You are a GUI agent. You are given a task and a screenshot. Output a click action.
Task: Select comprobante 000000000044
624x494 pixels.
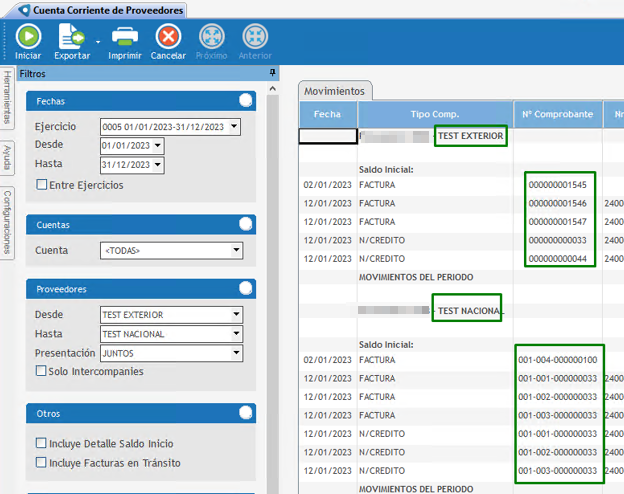coord(558,259)
